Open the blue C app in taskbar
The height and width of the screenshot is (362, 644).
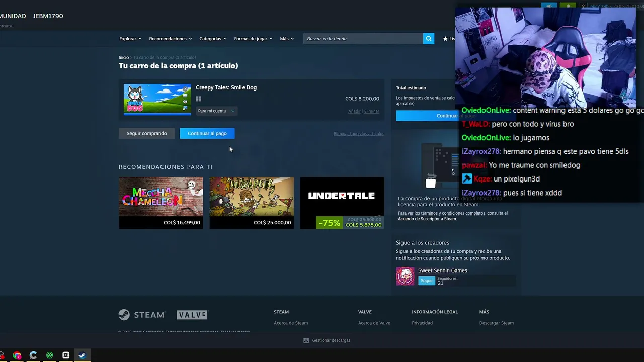[x=33, y=355]
